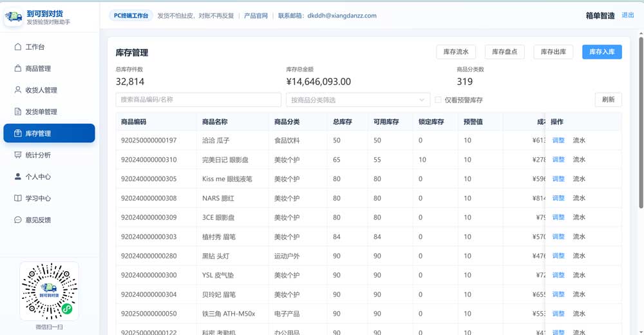The image size is (644, 335).
Task: Click 调整 for 黑钻 头灯 row
Action: pos(558,256)
